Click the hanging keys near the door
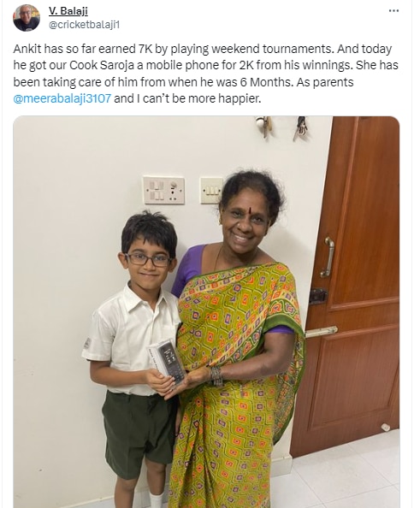 (301, 128)
